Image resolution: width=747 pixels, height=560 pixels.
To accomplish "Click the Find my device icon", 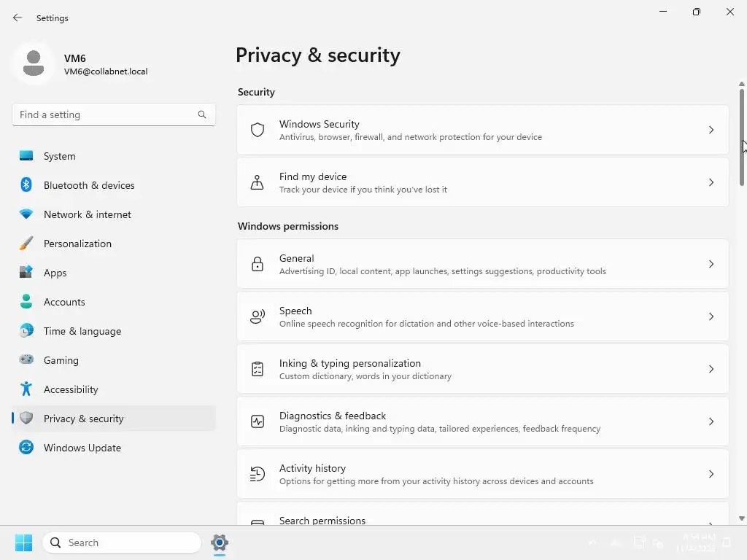I will [258, 182].
